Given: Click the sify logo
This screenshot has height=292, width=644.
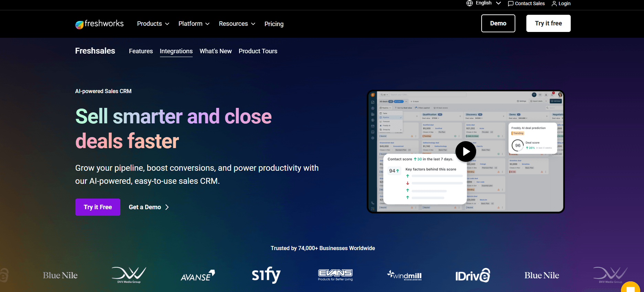Looking at the screenshot, I should [266, 275].
